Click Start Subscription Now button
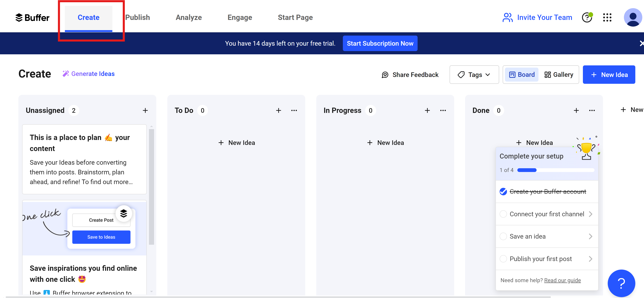 point(380,43)
